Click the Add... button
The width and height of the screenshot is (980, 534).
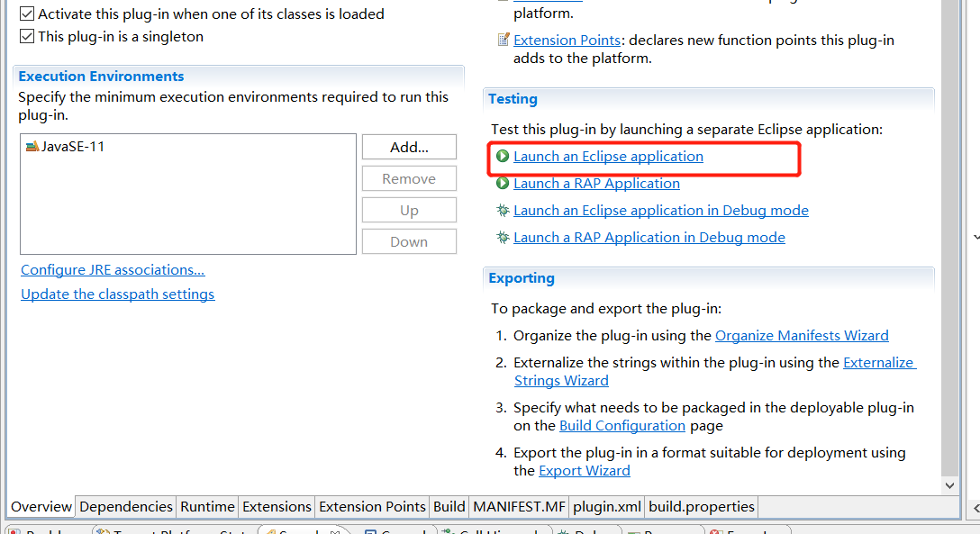tap(409, 147)
